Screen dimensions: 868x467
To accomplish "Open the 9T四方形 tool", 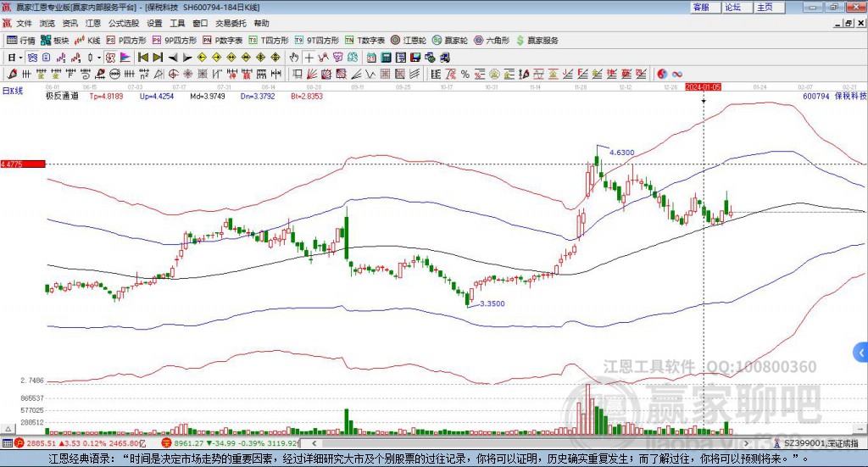I will (x=317, y=41).
